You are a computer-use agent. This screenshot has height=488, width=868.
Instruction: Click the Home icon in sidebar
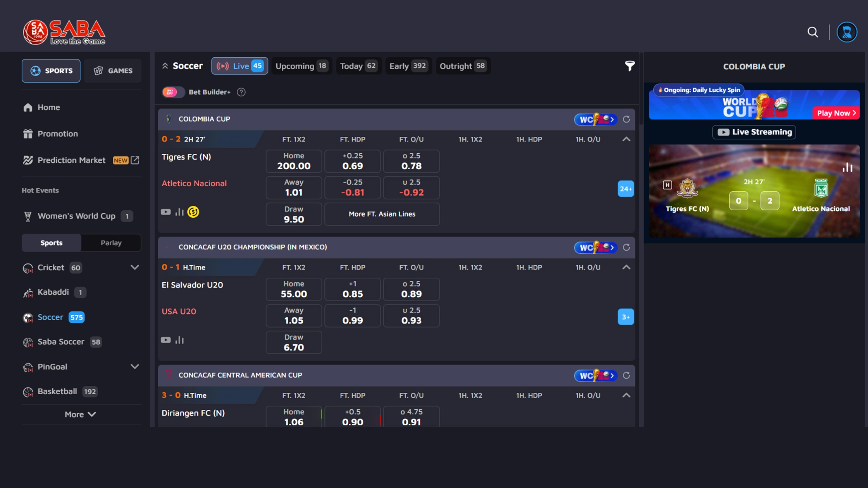pyautogui.click(x=28, y=107)
